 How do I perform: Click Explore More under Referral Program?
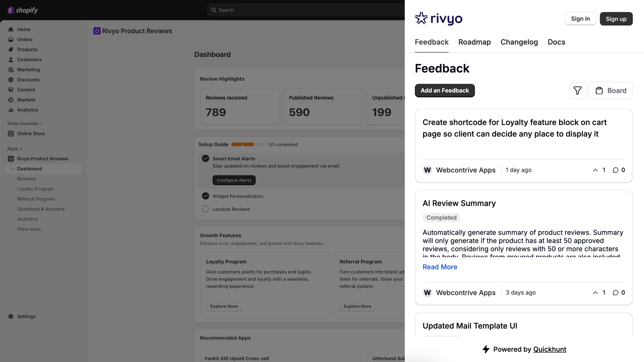pyautogui.click(x=357, y=306)
